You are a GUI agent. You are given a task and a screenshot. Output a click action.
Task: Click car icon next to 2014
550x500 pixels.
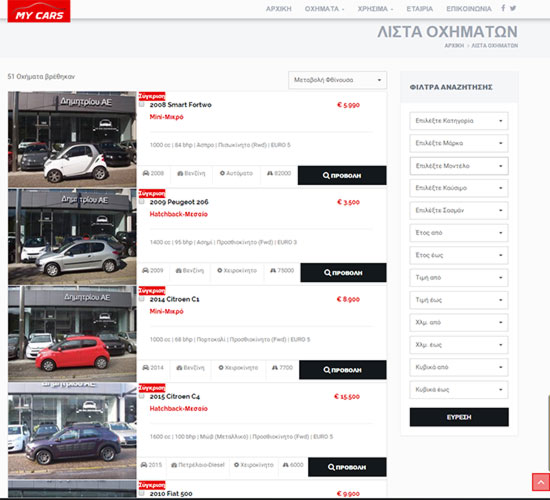tap(146, 368)
